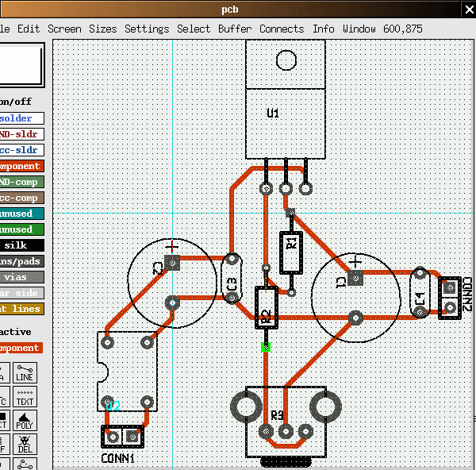Toggle the silk layer on/off

[21, 245]
